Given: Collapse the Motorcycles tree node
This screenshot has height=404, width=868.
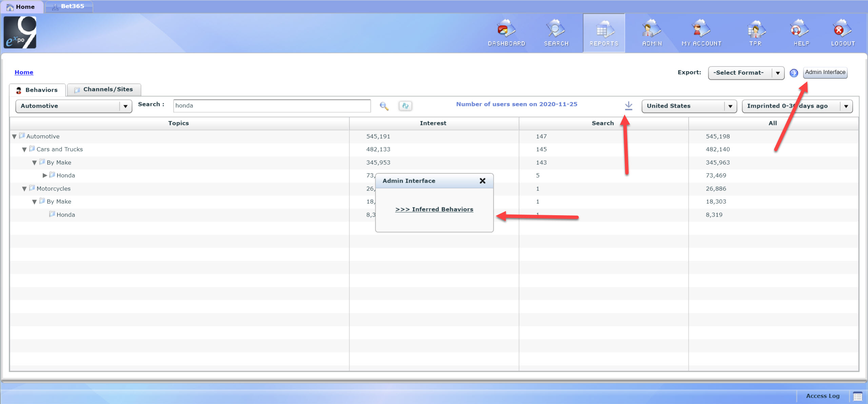Looking at the screenshot, I should [x=24, y=189].
